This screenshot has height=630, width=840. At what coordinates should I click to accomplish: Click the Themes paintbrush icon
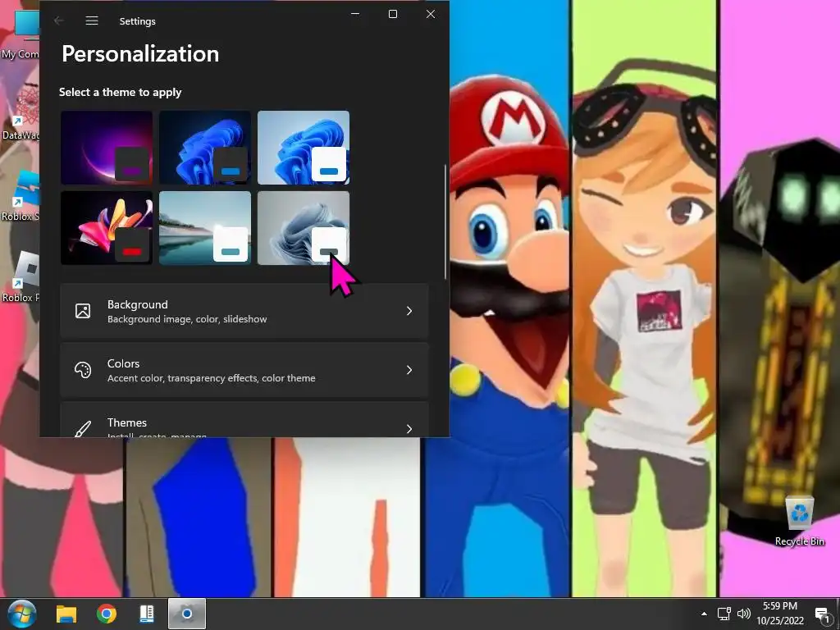tap(83, 428)
